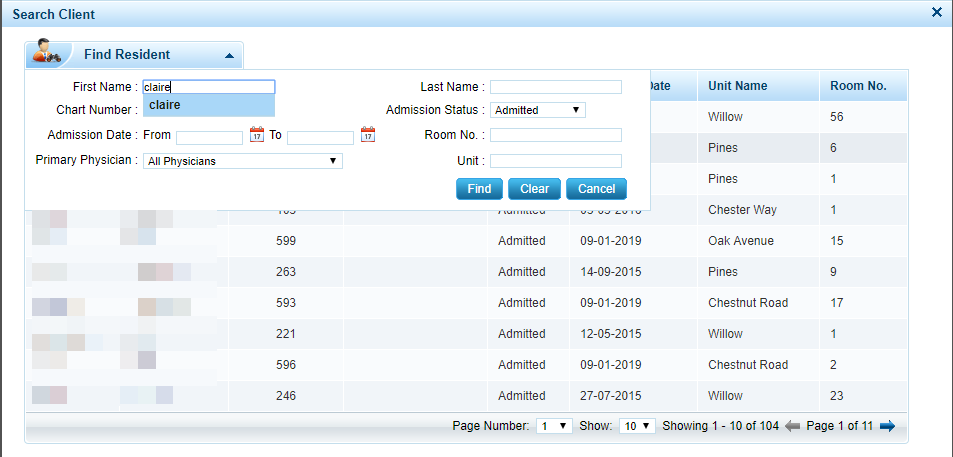The image size is (953, 457).
Task: Click the Unit text field
Action: tap(555, 161)
